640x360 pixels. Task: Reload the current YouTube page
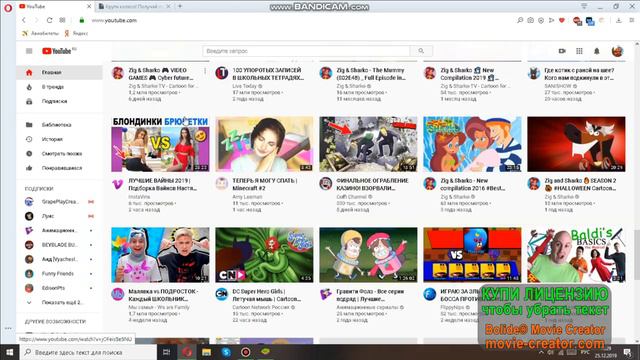(49, 20)
